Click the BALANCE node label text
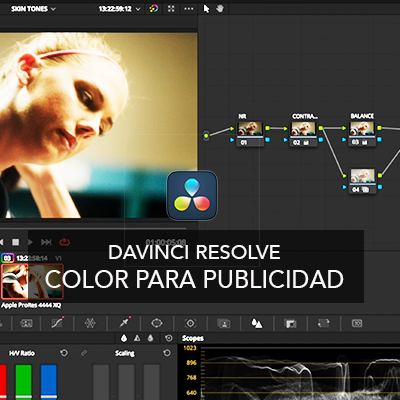Image resolution: width=400 pixels, height=400 pixels. point(362,116)
